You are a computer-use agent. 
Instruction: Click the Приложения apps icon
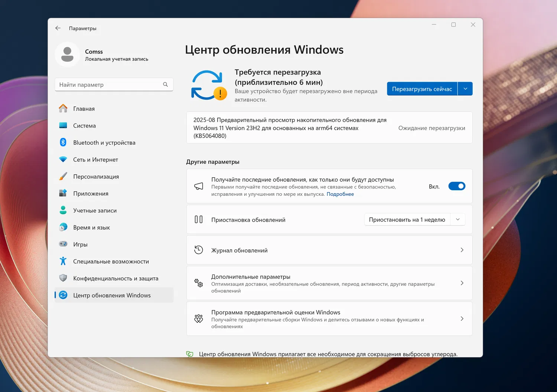(x=63, y=193)
